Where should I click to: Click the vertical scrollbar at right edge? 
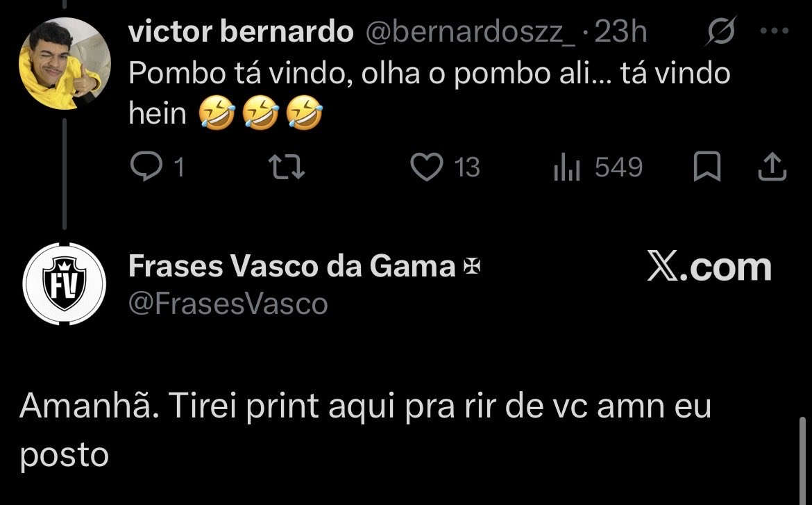802,461
